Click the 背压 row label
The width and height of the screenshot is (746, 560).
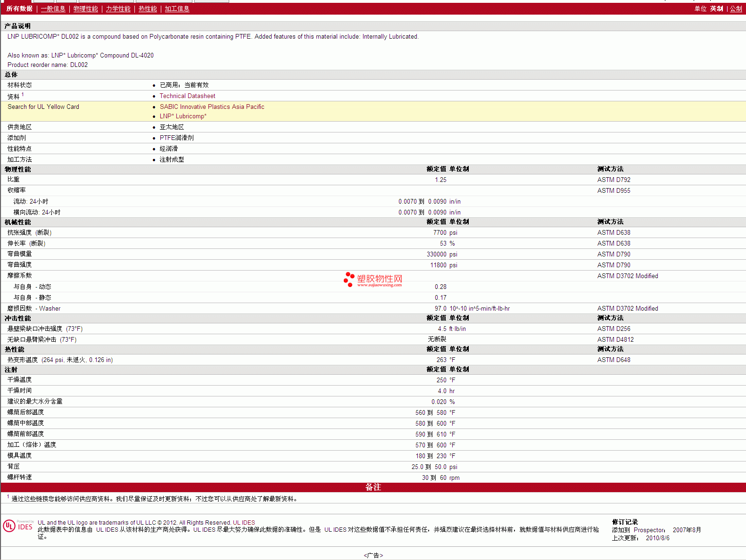(13, 466)
